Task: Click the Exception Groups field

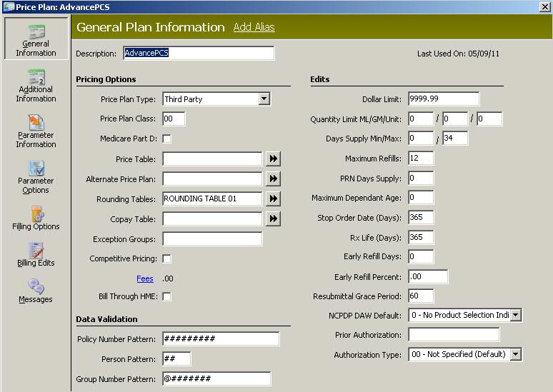Action: tap(212, 238)
